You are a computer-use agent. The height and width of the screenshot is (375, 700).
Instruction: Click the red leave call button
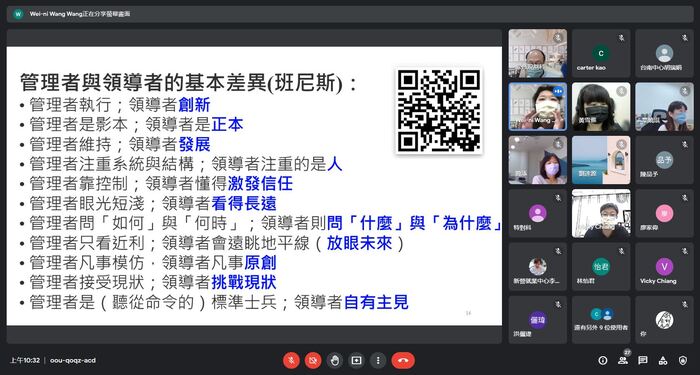(403, 360)
